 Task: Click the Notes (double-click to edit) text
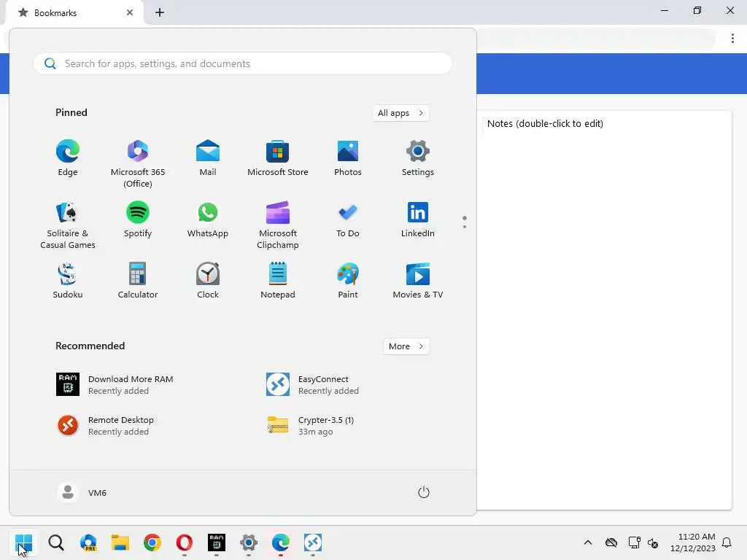coord(545,123)
